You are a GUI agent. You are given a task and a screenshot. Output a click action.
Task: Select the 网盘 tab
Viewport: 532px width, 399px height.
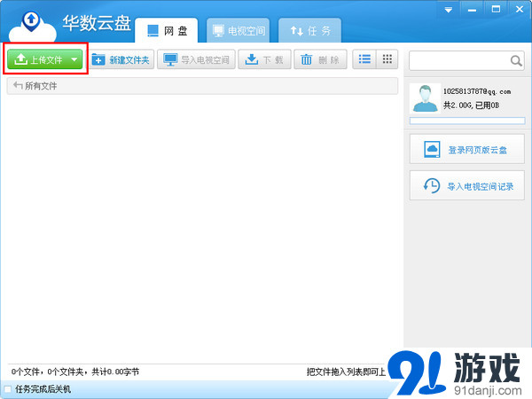167,30
